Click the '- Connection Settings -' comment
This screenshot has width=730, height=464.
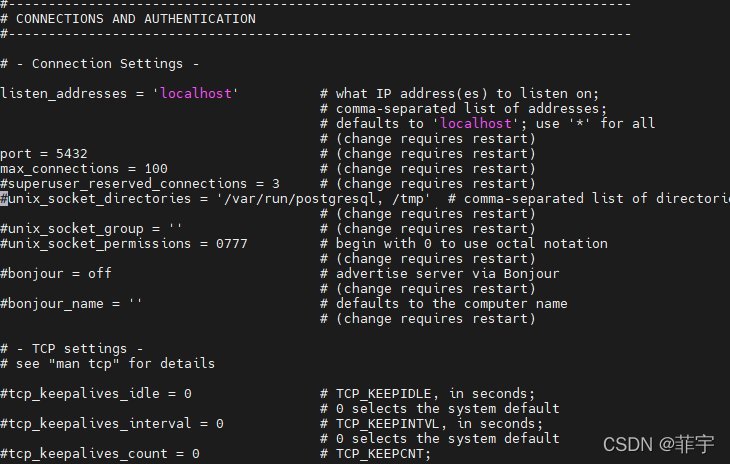pyautogui.click(x=112, y=64)
